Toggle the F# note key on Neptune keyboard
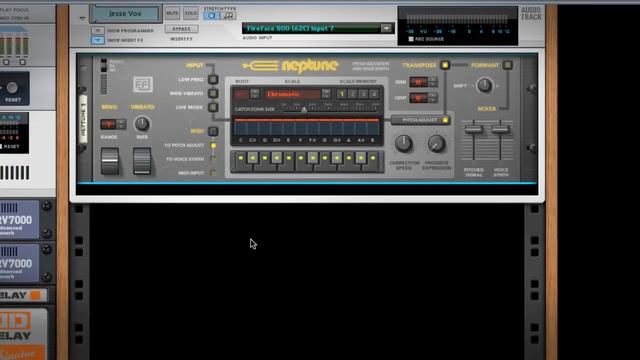The width and height of the screenshot is (640, 360). tap(313, 158)
